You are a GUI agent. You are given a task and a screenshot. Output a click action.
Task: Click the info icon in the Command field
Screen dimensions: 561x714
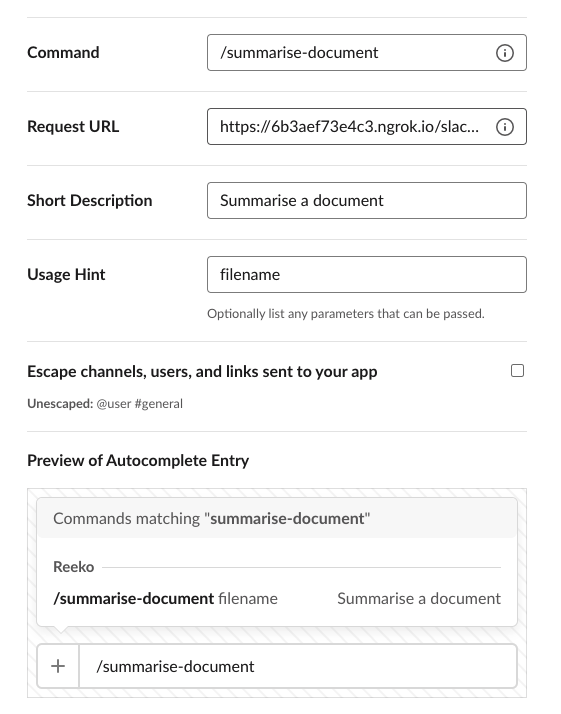505,53
